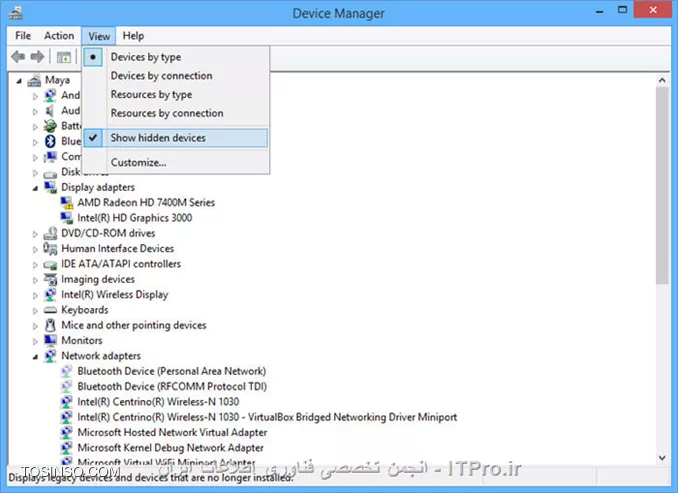This screenshot has width=678, height=493.
Task: Collapse the Display adapters node
Action: coord(35,188)
